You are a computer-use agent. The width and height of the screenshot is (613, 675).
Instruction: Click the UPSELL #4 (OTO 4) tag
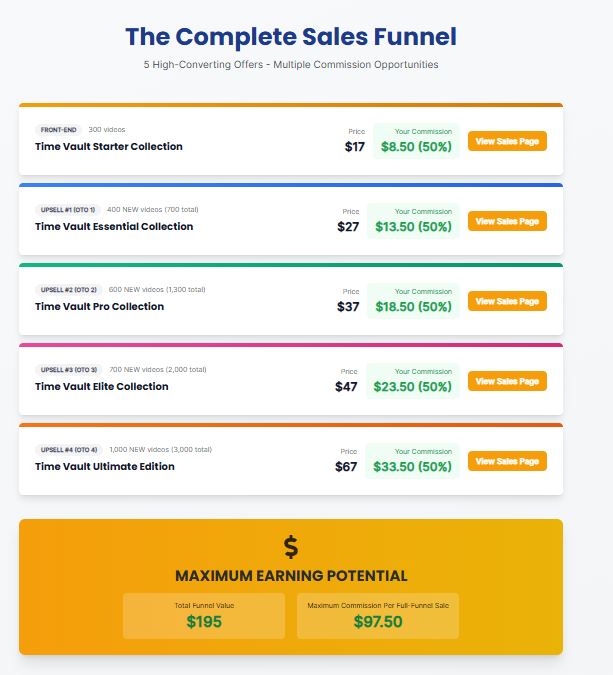tap(68, 450)
